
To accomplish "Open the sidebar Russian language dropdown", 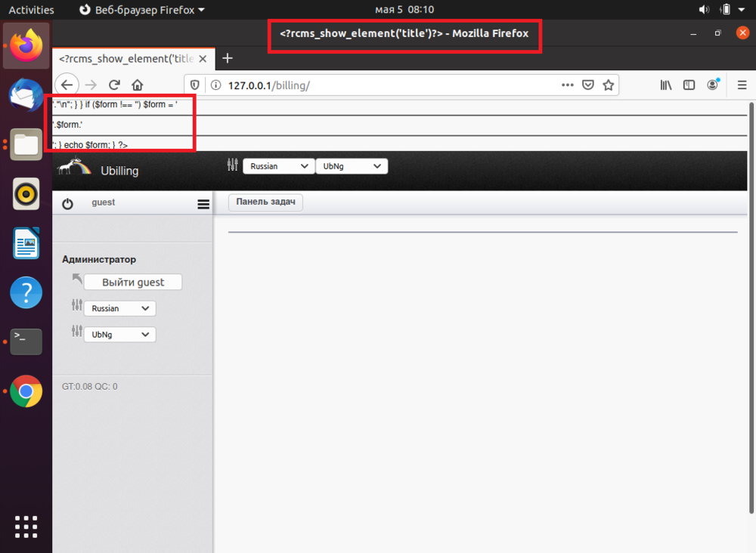I will coord(119,308).
